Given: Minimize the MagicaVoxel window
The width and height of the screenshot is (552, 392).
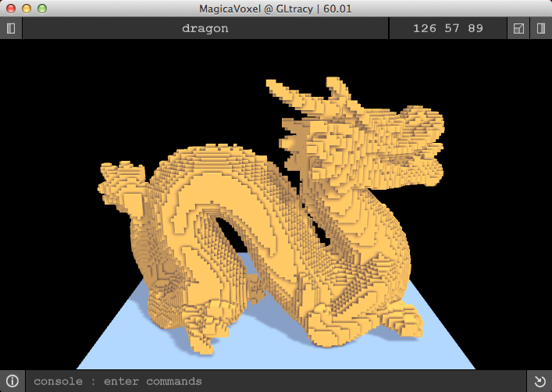Looking at the screenshot, I should tap(27, 9).
